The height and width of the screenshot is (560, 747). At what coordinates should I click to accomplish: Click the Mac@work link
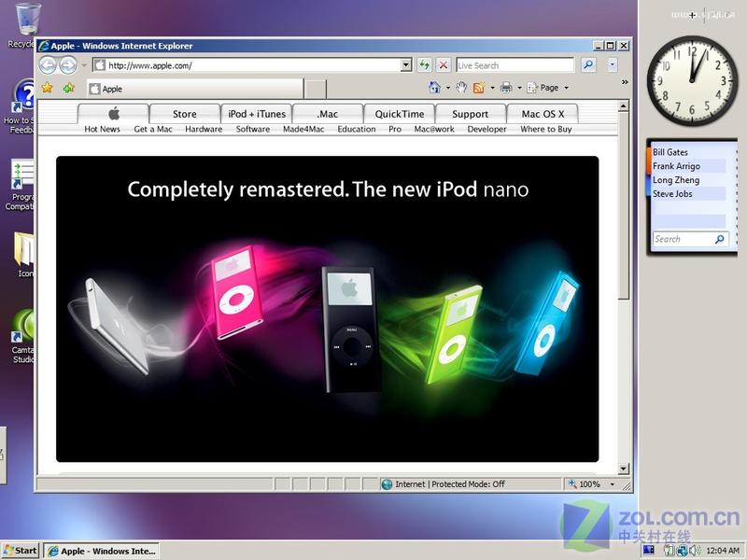point(434,129)
